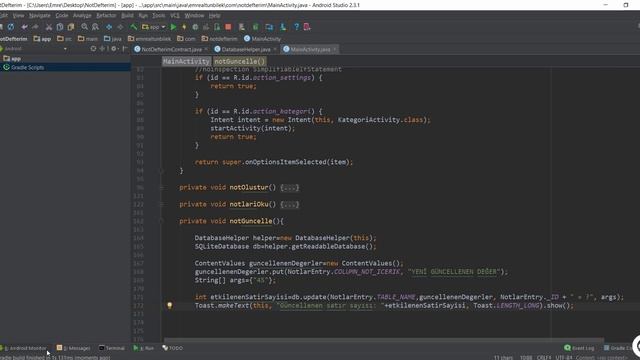
Task: Open the VCS menu
Action: tap(175, 16)
